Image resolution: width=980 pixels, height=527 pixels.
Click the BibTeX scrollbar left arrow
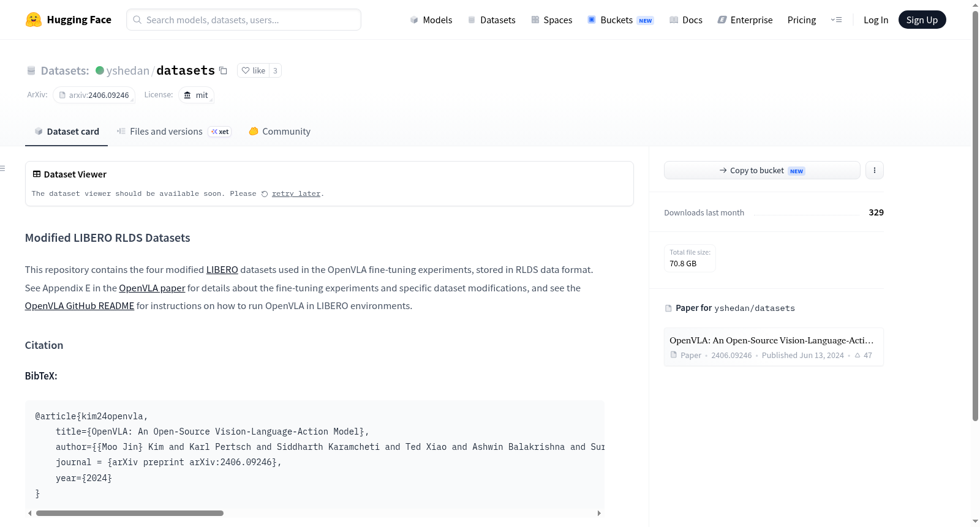point(29,514)
